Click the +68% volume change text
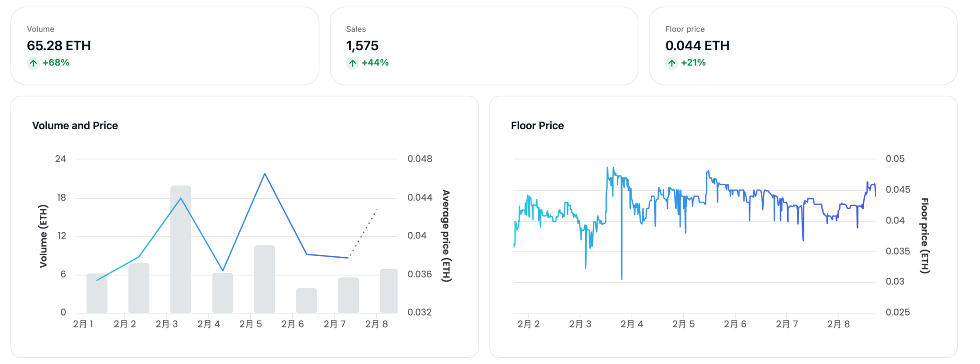980x364 pixels. coord(56,63)
